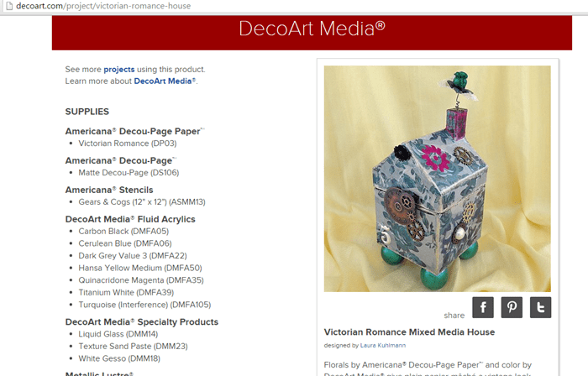Share project on Facebook icon
Image resolution: width=588 pixels, height=376 pixels.
pyautogui.click(x=483, y=307)
